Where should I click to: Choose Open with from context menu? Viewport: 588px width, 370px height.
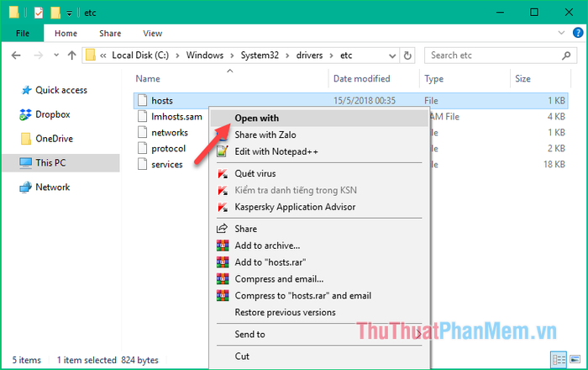click(257, 119)
